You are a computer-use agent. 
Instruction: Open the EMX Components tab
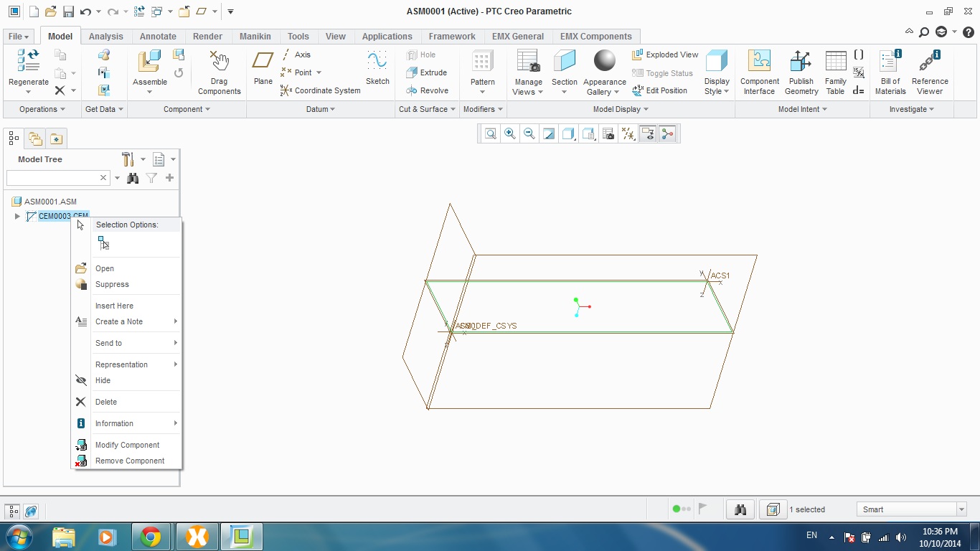click(x=596, y=37)
